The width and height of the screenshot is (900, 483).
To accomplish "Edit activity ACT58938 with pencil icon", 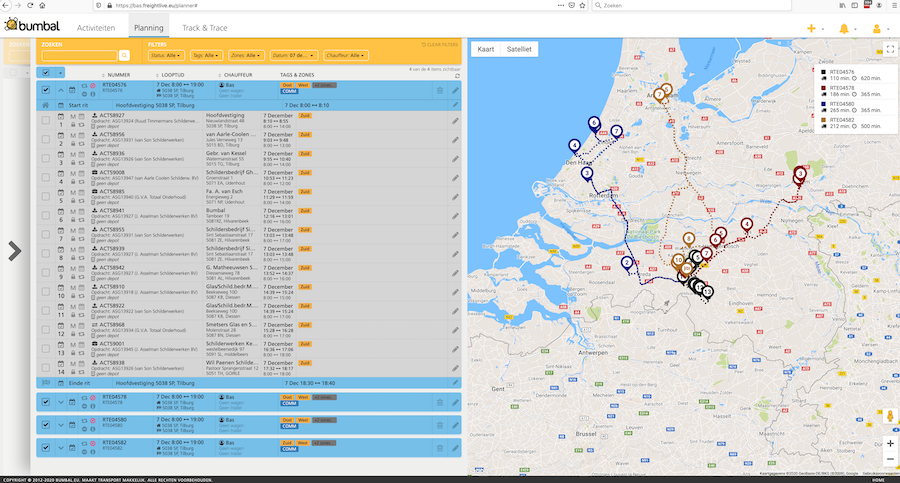I will point(455,368).
